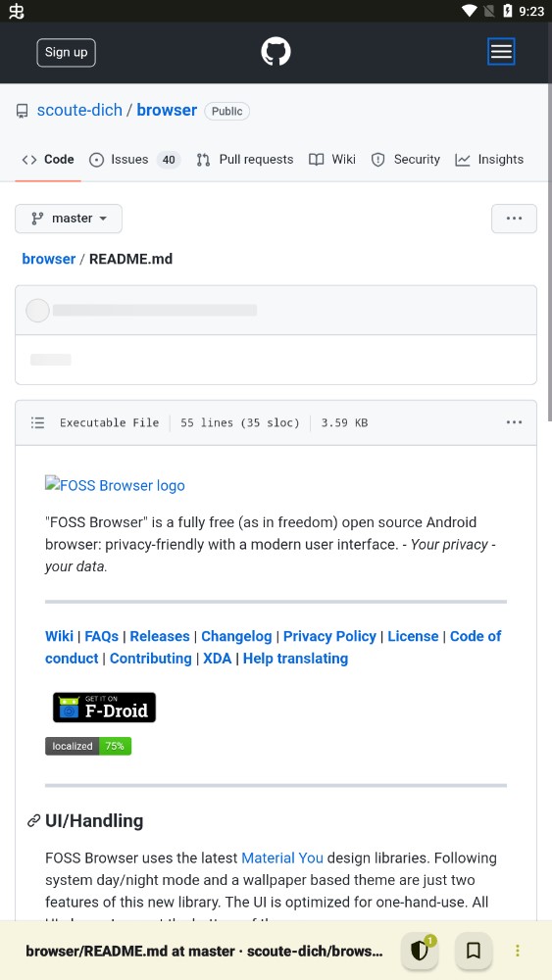Open the browser repository link in header
The width and height of the screenshot is (552, 980).
point(167,111)
